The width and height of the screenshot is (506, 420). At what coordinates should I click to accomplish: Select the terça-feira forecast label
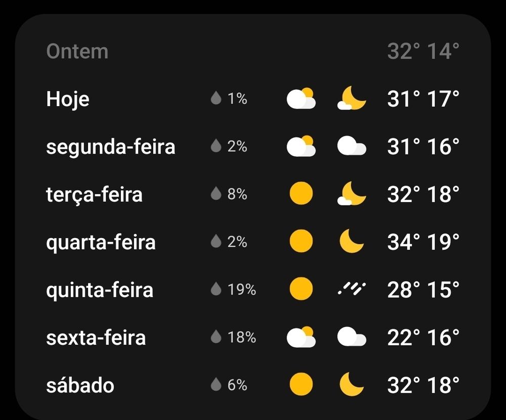click(94, 195)
